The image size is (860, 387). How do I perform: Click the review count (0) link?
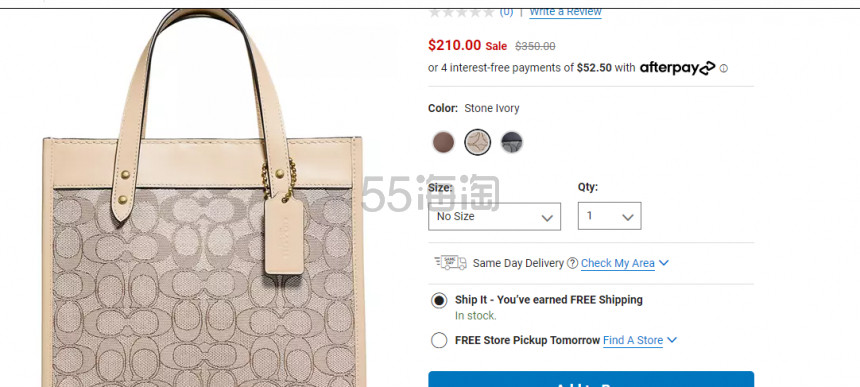[506, 12]
